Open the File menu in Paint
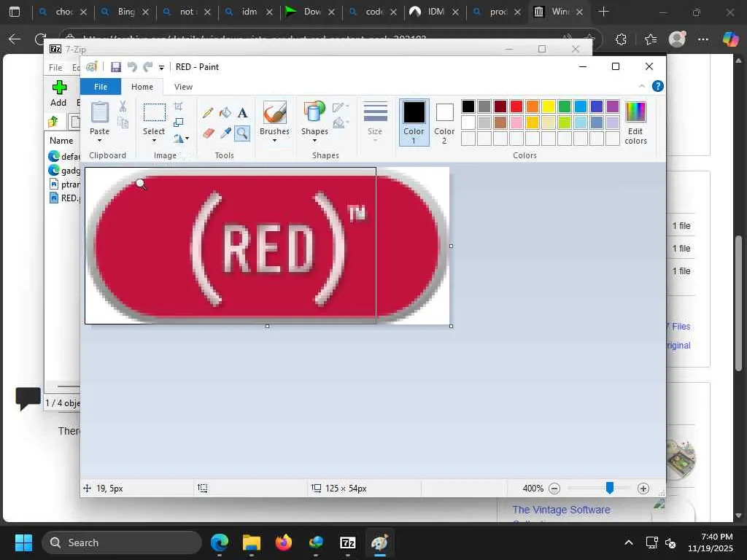 tap(101, 87)
